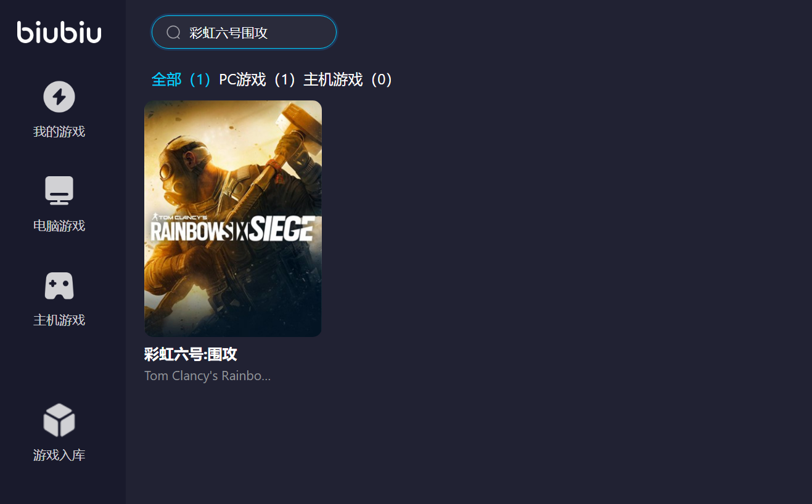Focus the search box containing 彩虹六号围攻

[x=244, y=32]
